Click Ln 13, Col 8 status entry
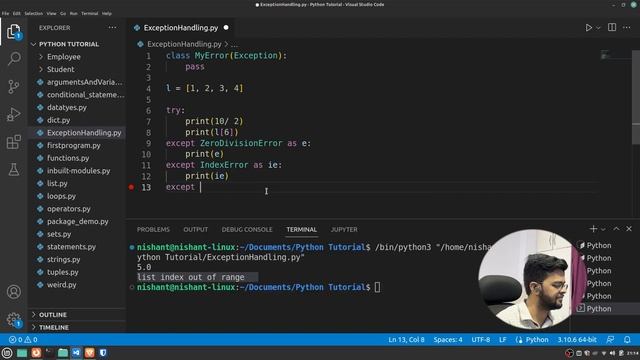640x360 pixels. (x=406, y=340)
